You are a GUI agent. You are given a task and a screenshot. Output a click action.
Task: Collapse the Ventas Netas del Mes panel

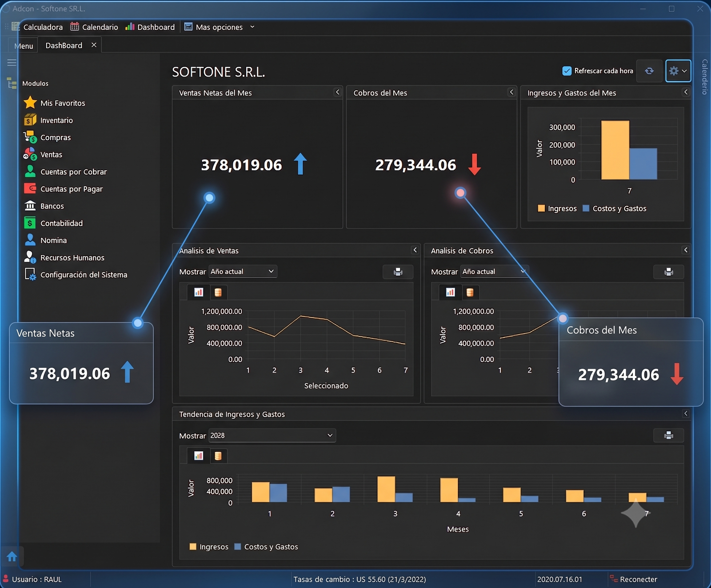coord(337,92)
